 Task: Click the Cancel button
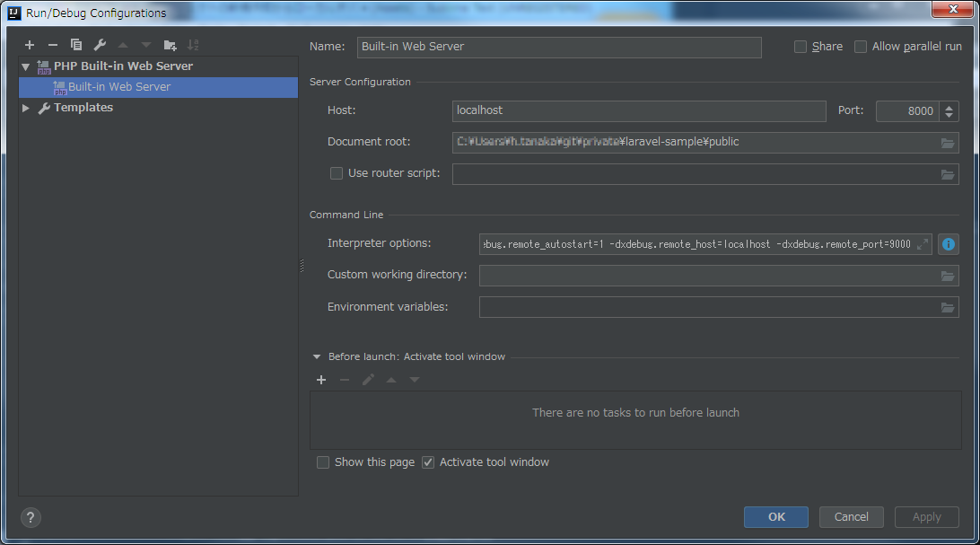pos(852,517)
